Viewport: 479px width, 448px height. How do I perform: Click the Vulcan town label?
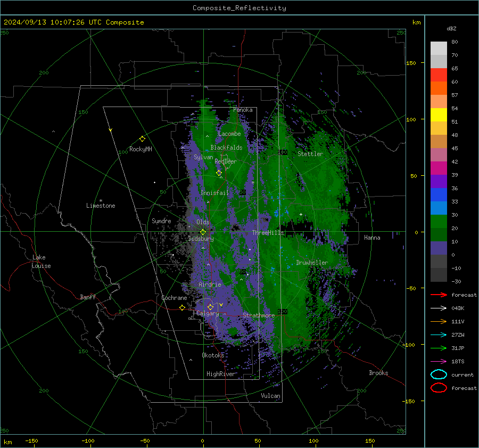[270, 396]
